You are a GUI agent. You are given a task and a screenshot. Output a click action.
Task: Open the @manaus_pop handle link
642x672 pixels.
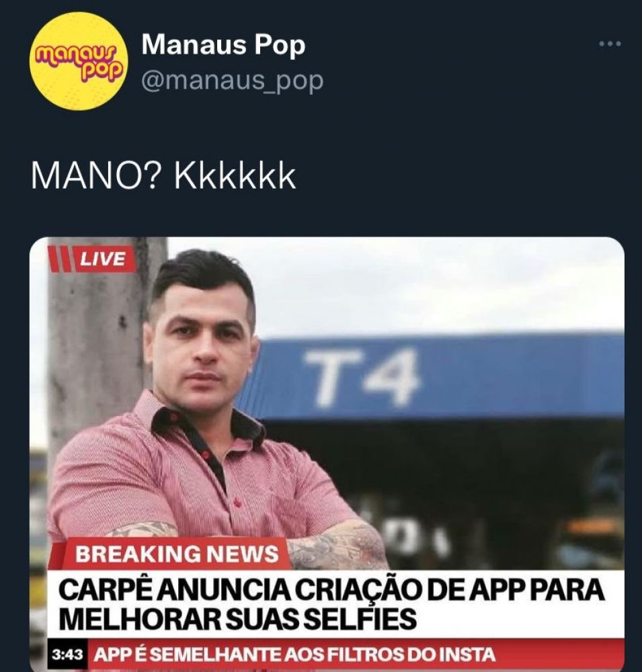coord(232,81)
